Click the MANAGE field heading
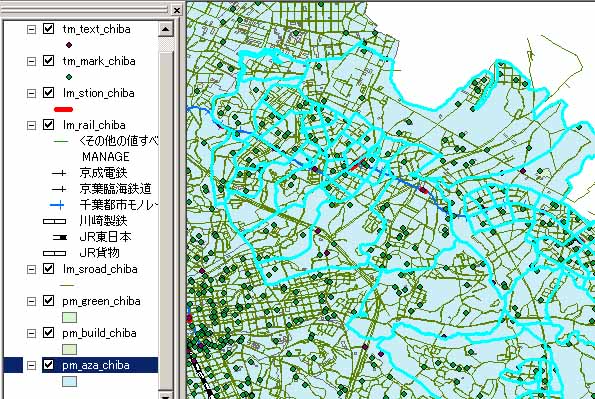Viewport: 595px width, 399px height. tap(105, 156)
